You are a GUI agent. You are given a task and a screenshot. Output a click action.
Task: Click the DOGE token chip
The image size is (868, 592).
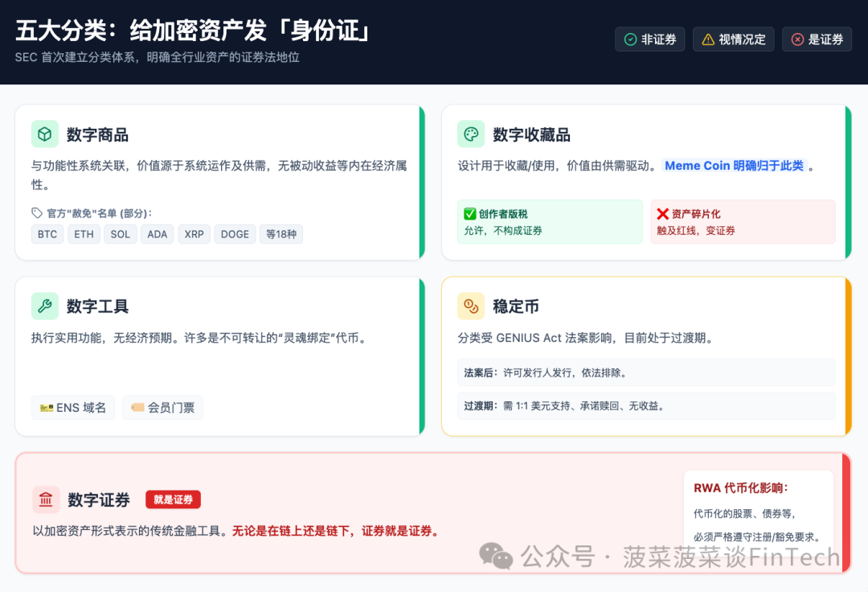point(235,235)
